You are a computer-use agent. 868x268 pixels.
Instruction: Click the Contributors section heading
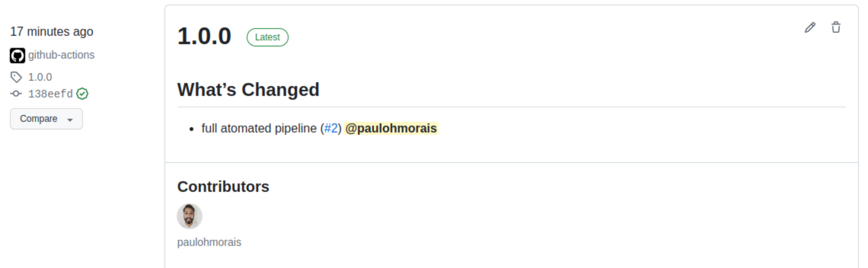pyautogui.click(x=223, y=187)
